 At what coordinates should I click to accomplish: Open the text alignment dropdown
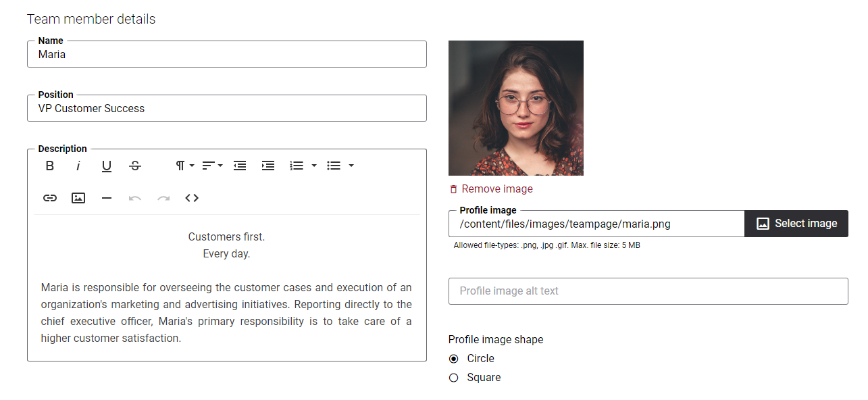pos(213,166)
